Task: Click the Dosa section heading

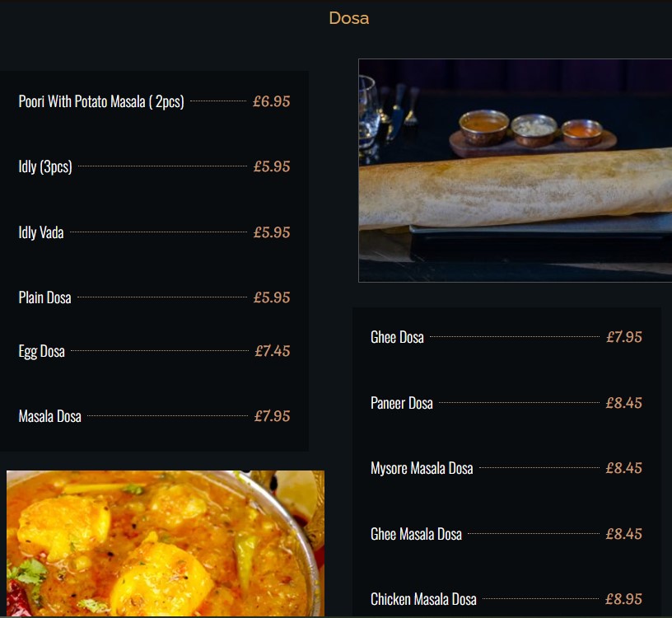Action: [x=349, y=18]
